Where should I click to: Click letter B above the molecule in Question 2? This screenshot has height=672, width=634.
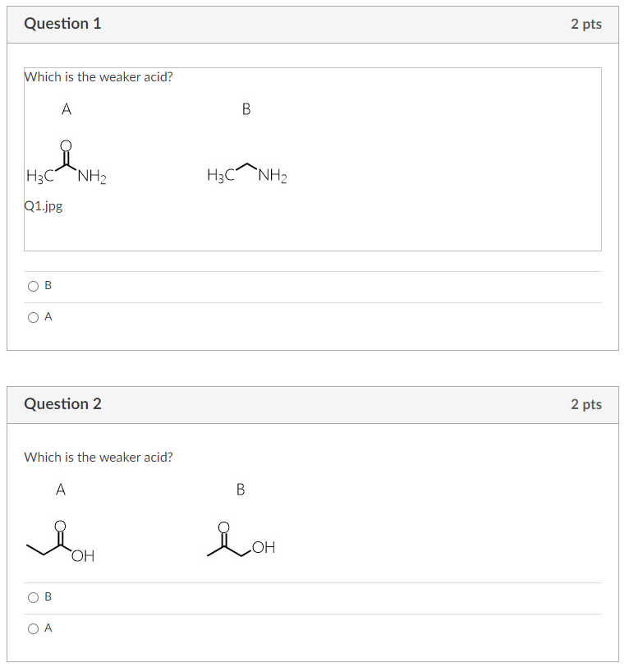240,490
